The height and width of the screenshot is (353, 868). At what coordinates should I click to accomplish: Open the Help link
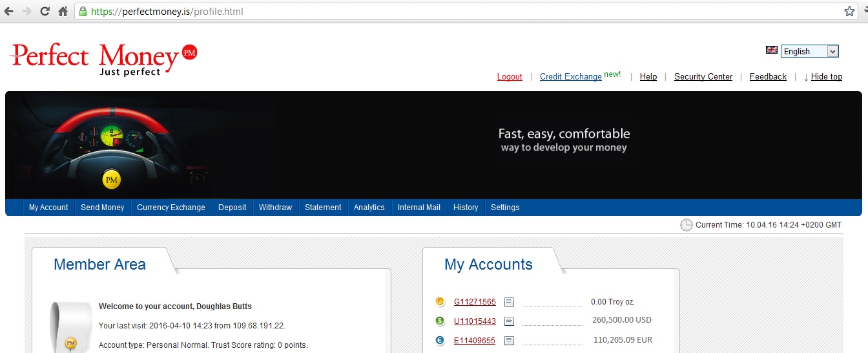[x=648, y=77]
